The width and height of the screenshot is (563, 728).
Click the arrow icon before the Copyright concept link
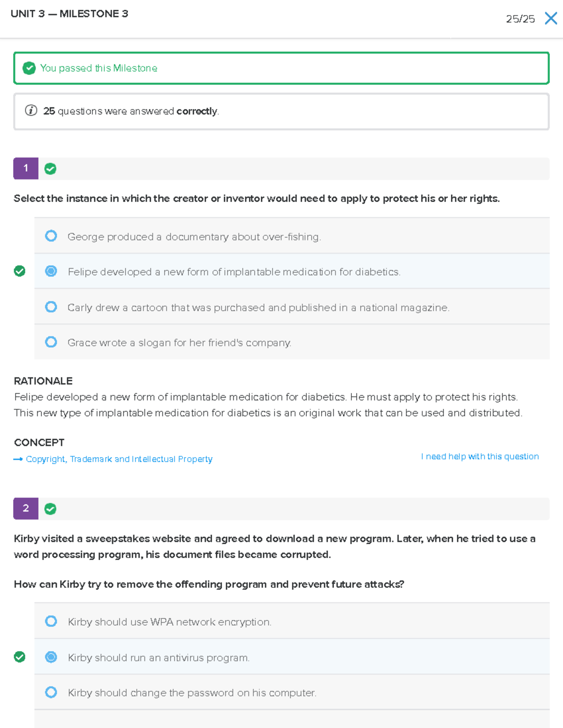pyautogui.click(x=18, y=459)
